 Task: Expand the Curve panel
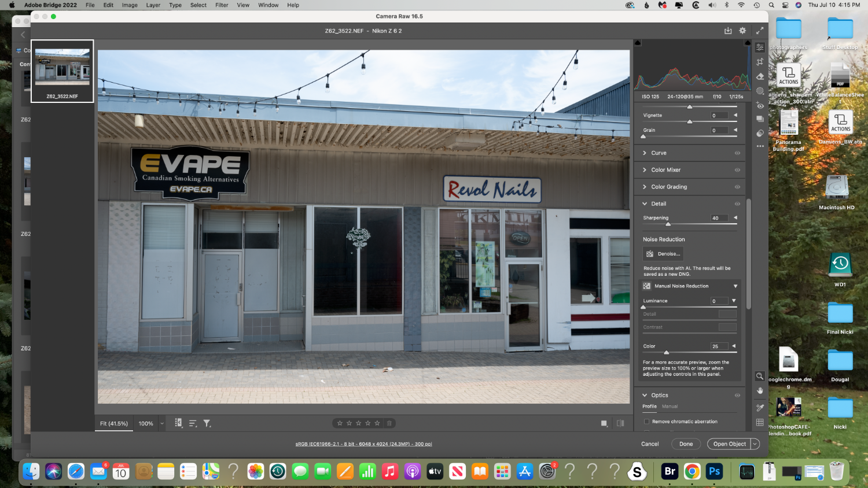[x=645, y=153]
